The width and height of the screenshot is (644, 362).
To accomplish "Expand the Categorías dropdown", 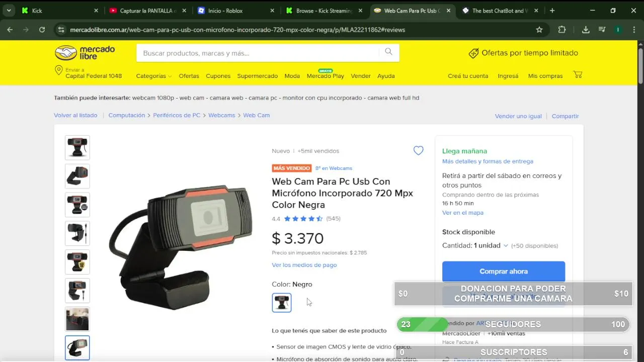I will pyautogui.click(x=153, y=76).
